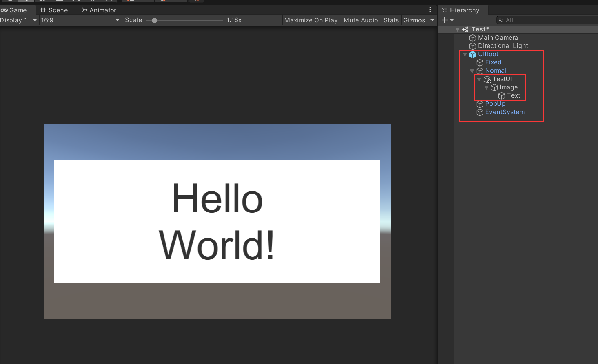Click the Scale slider handle

point(154,20)
